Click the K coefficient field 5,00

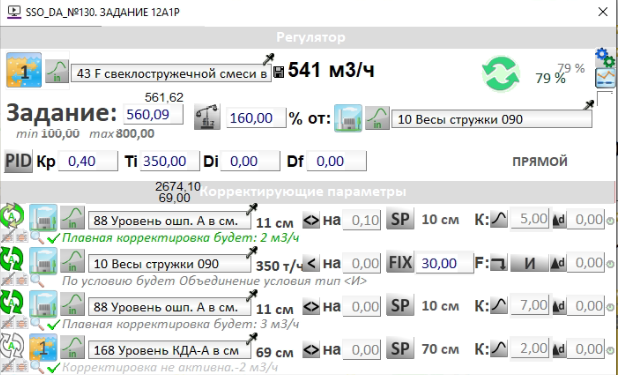530,219
